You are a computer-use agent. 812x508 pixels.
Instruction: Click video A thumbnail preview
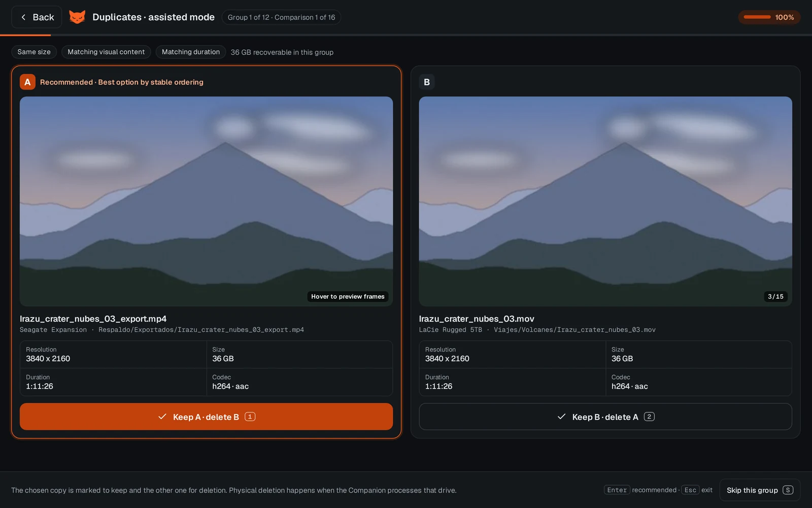point(206,201)
